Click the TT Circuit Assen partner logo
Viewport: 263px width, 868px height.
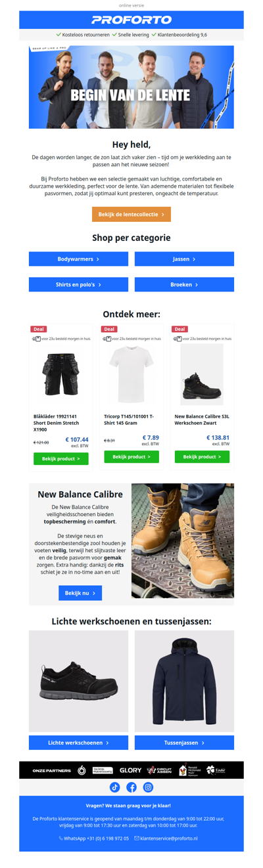[160, 770]
